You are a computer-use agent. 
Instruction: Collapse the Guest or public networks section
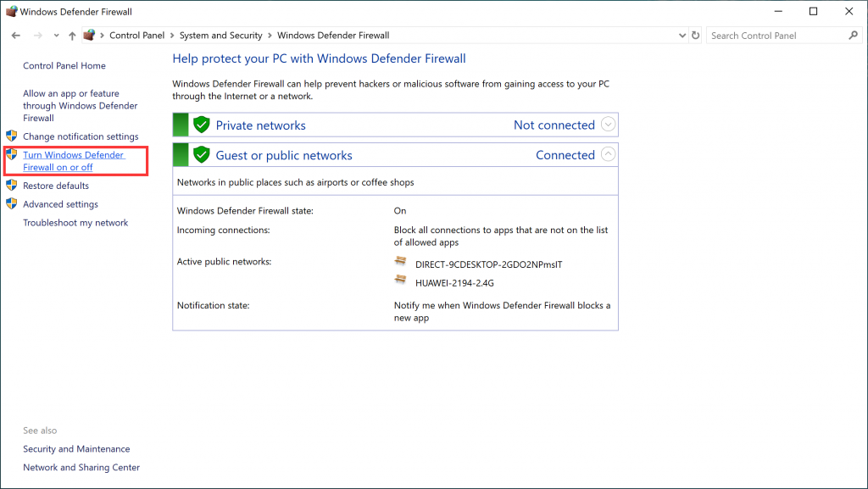[608, 154]
